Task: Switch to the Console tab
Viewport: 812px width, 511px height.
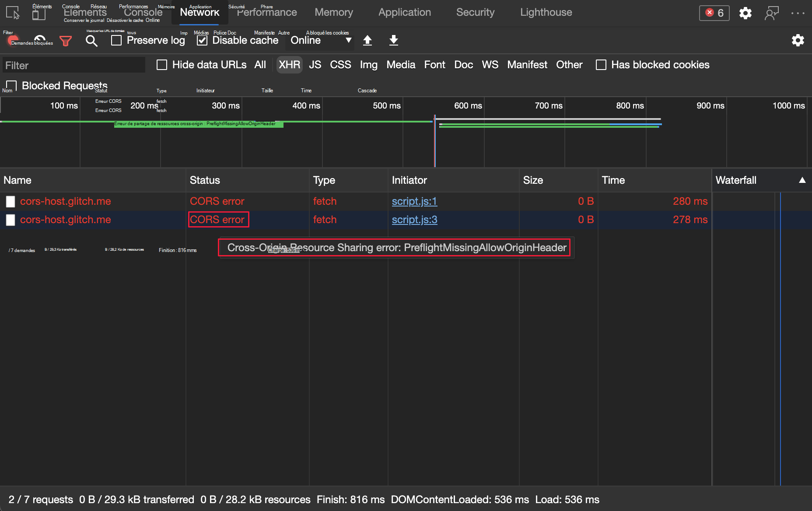Action: coord(143,12)
